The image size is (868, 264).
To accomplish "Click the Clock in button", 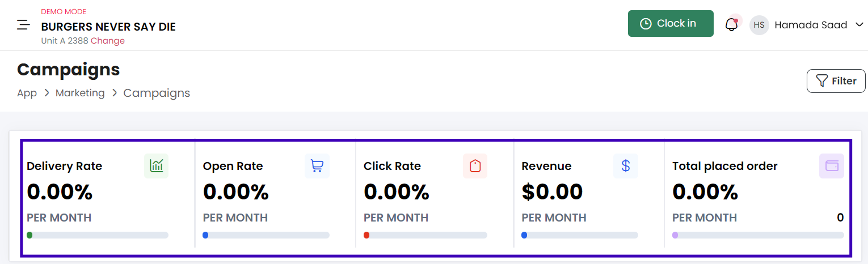I will click(x=671, y=23).
